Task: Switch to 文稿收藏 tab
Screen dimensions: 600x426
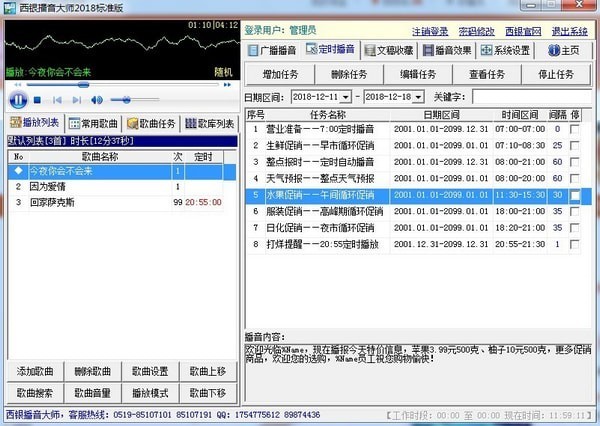Action: [x=389, y=51]
